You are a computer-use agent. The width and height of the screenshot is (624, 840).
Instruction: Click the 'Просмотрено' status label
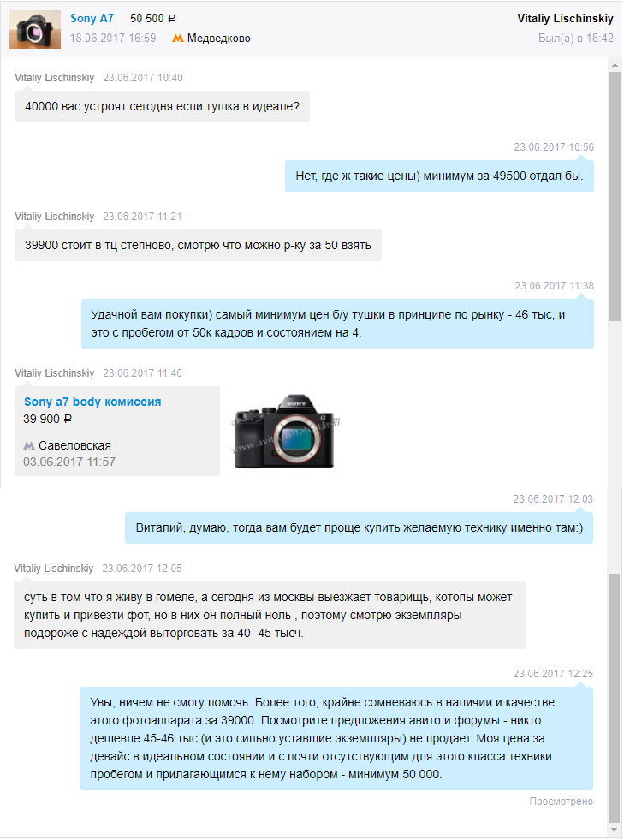coord(561,801)
